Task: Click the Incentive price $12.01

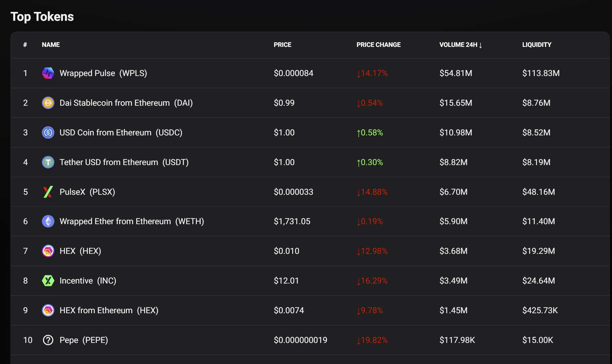Action: [x=286, y=281]
